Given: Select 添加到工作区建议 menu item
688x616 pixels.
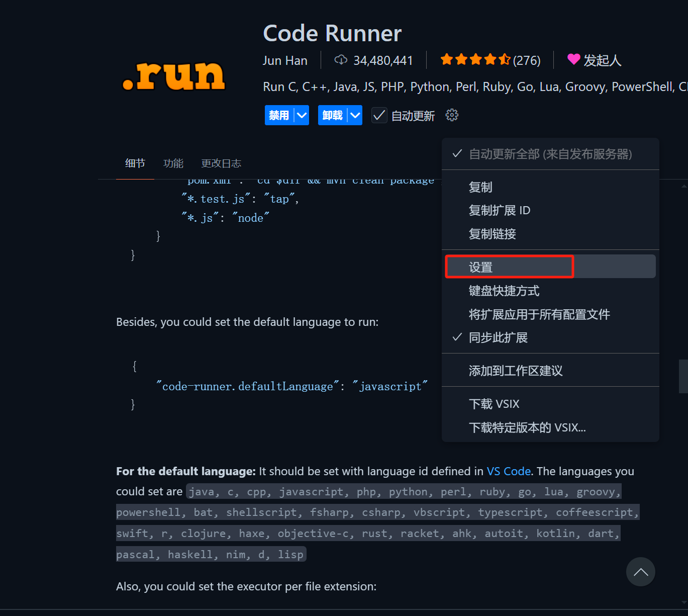Looking at the screenshot, I should 550,371.
